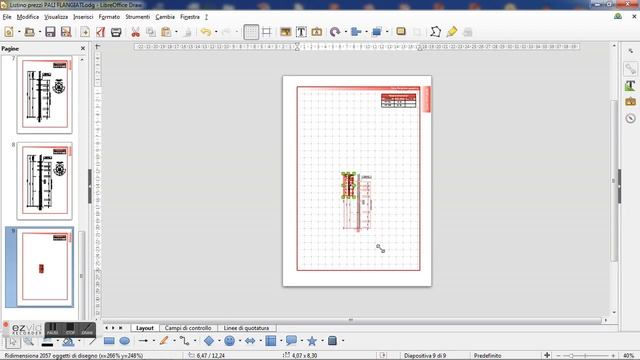Open the Finestra menu

tap(190, 17)
